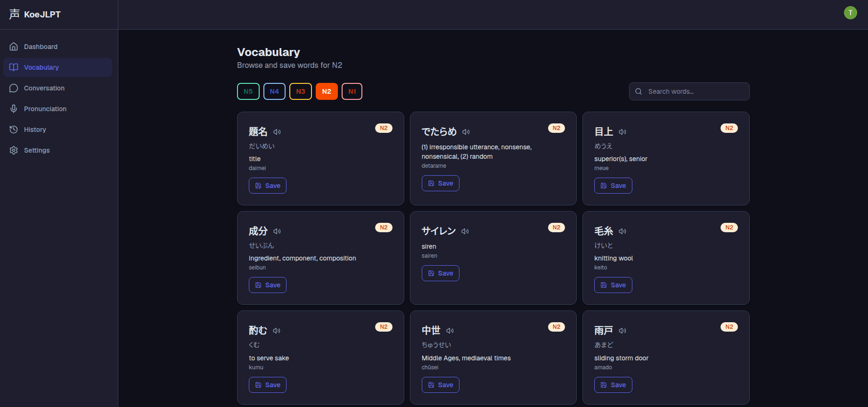
Task: Select the N2 level filter
Action: click(x=327, y=91)
